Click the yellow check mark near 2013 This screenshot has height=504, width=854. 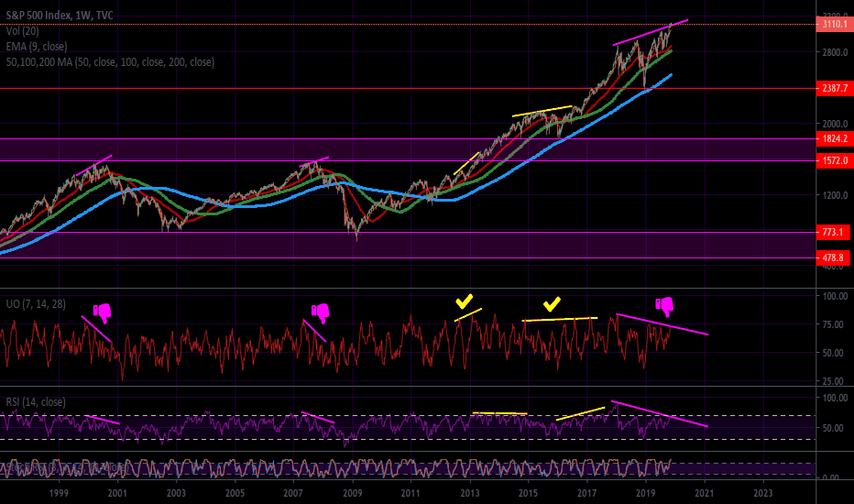point(464,301)
